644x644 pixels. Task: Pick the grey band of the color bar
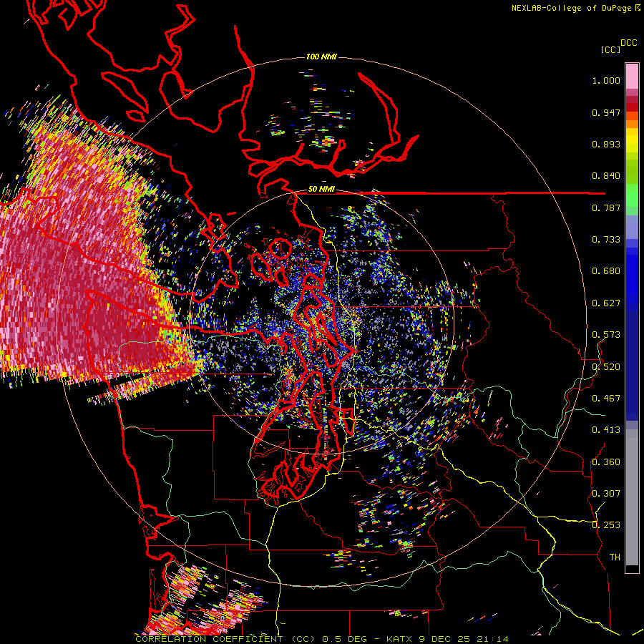[632, 497]
